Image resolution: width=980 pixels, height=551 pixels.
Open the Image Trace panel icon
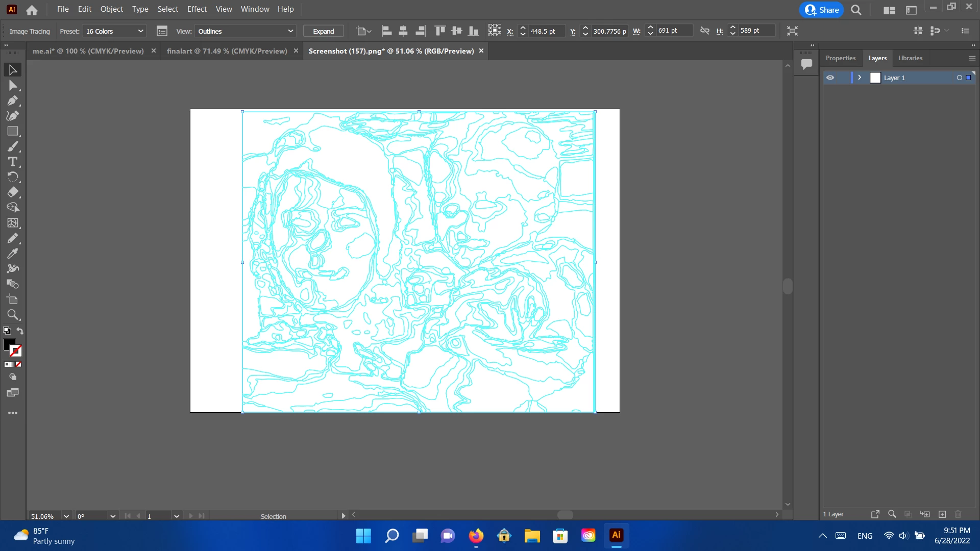click(162, 31)
